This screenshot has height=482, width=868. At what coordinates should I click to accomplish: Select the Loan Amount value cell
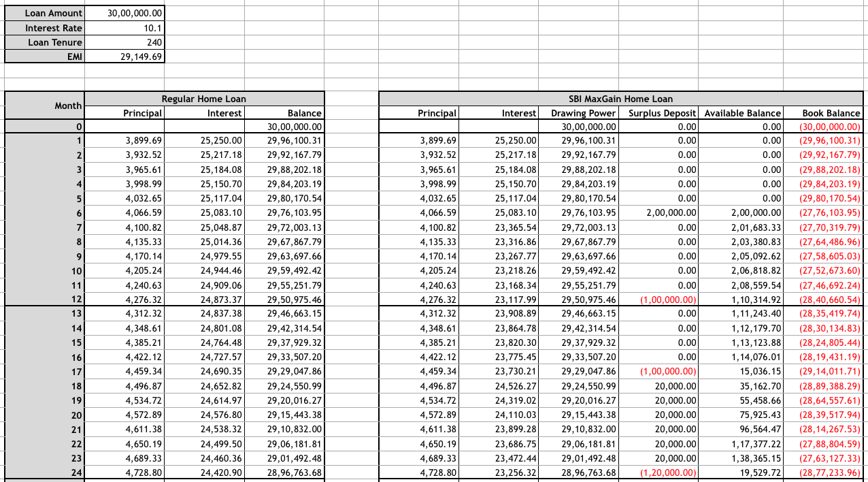click(124, 14)
